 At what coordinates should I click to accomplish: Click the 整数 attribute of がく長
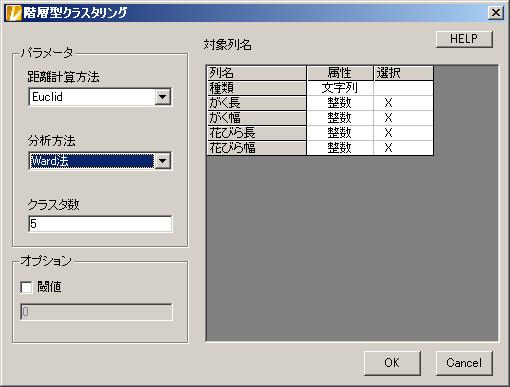pyautogui.click(x=340, y=103)
